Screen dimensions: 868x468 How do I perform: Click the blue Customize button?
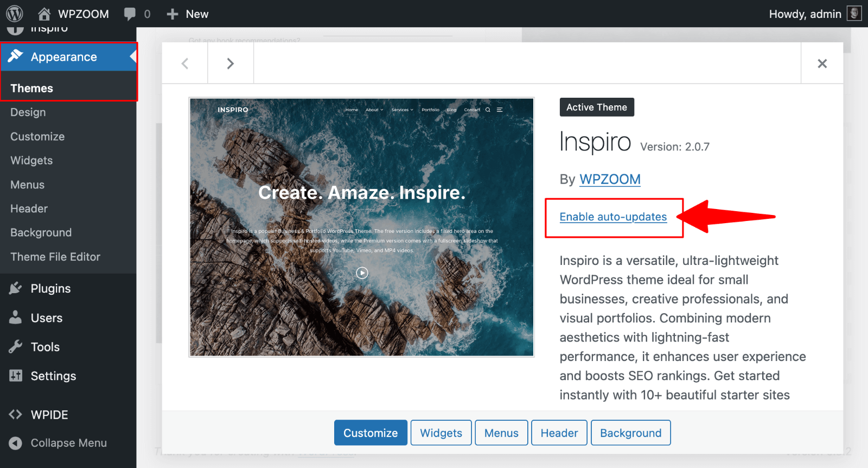[x=371, y=433]
